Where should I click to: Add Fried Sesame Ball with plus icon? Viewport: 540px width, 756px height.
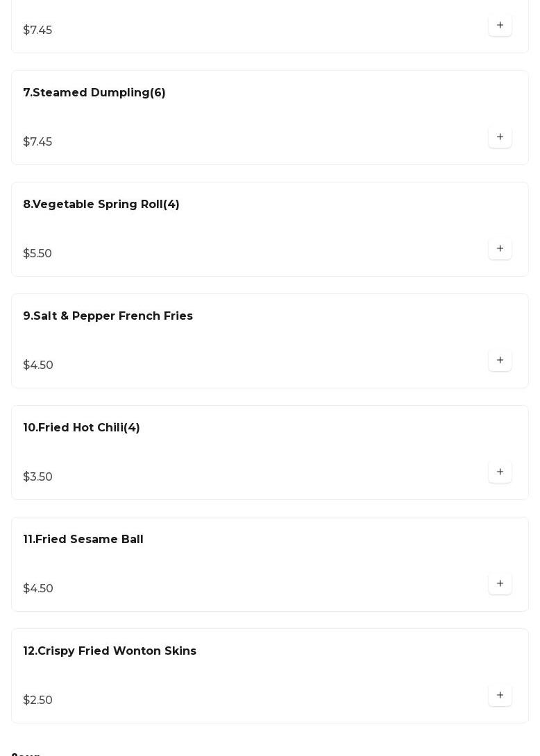click(500, 584)
